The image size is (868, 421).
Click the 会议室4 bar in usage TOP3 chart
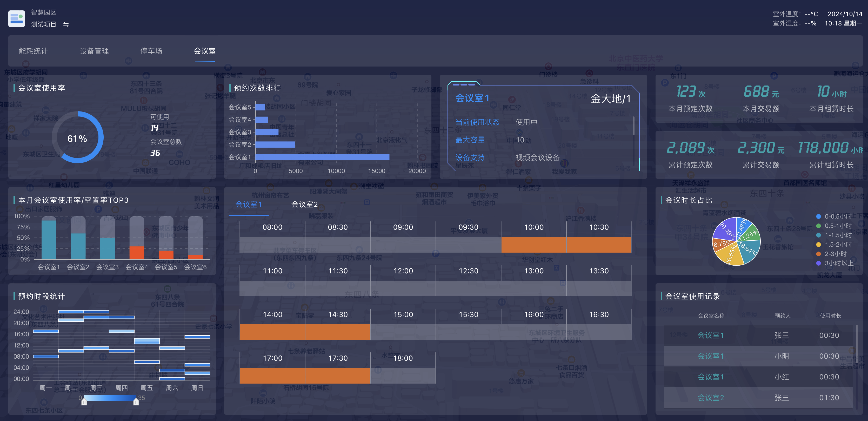tap(137, 252)
